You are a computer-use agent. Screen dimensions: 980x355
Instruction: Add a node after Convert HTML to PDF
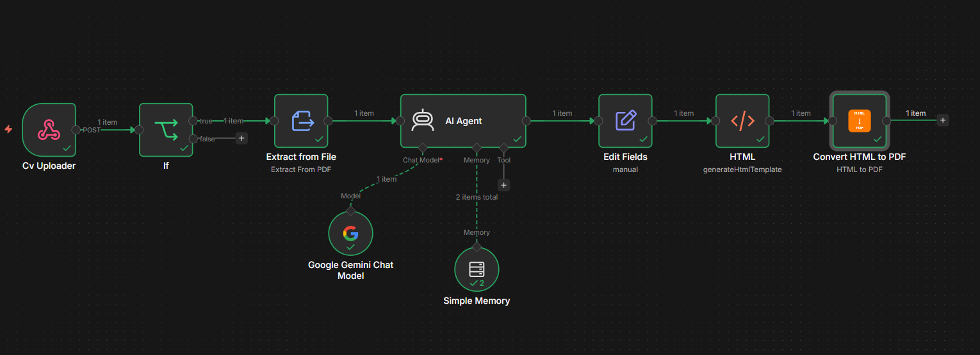(x=942, y=120)
